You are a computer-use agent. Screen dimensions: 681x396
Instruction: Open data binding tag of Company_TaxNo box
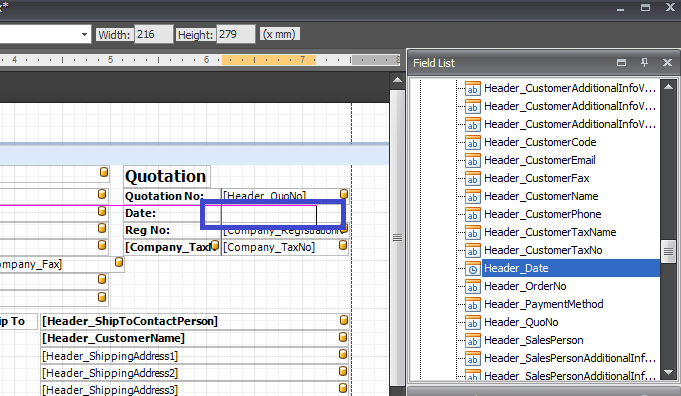tap(343, 246)
